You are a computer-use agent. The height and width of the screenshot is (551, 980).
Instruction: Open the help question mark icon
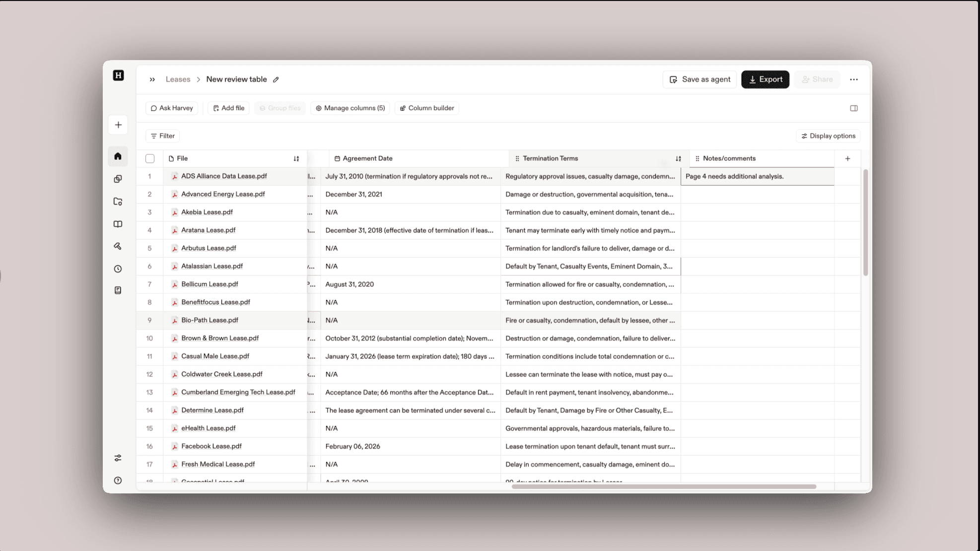coord(118,481)
